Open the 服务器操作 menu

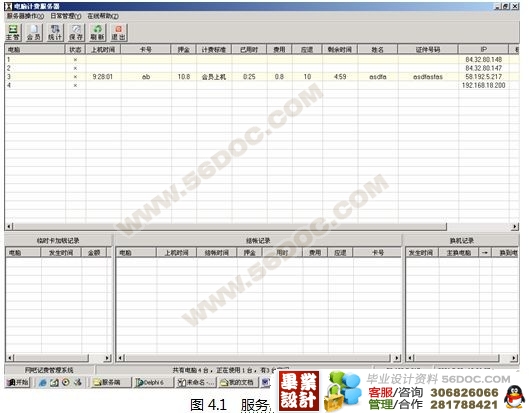pyautogui.click(x=25, y=16)
